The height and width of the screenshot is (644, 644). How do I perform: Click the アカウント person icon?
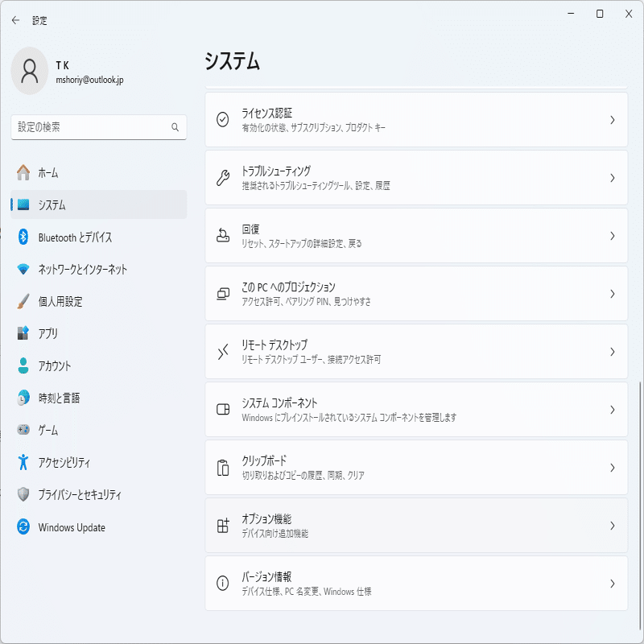[23, 365]
